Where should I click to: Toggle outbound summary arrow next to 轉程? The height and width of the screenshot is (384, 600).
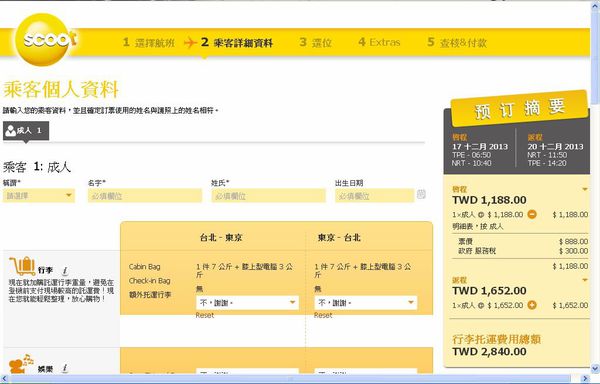(584, 190)
